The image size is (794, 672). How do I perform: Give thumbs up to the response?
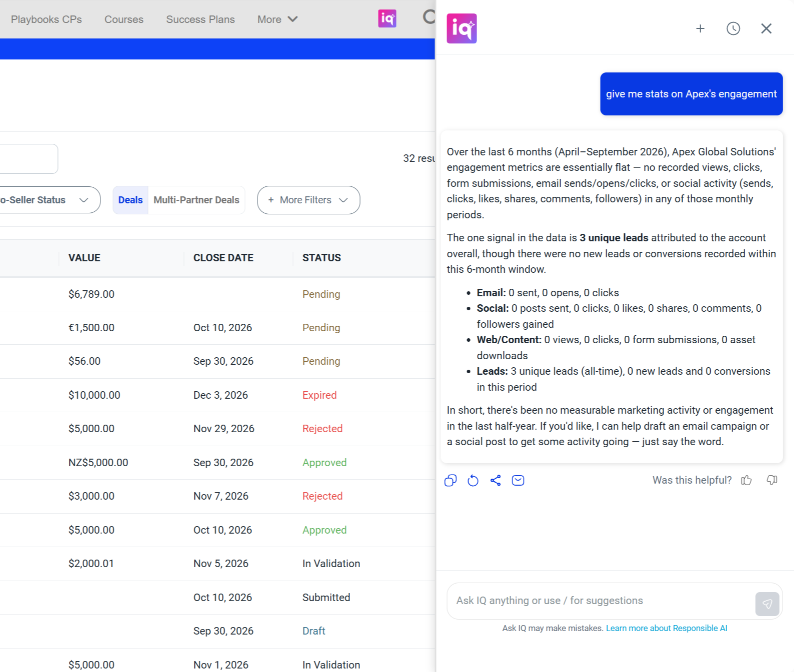pyautogui.click(x=746, y=480)
